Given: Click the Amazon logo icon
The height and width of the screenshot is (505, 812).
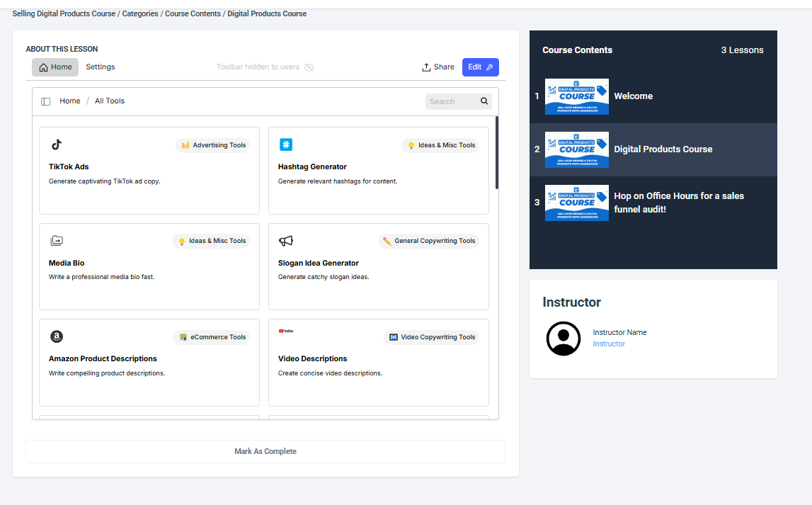Looking at the screenshot, I should click(57, 336).
